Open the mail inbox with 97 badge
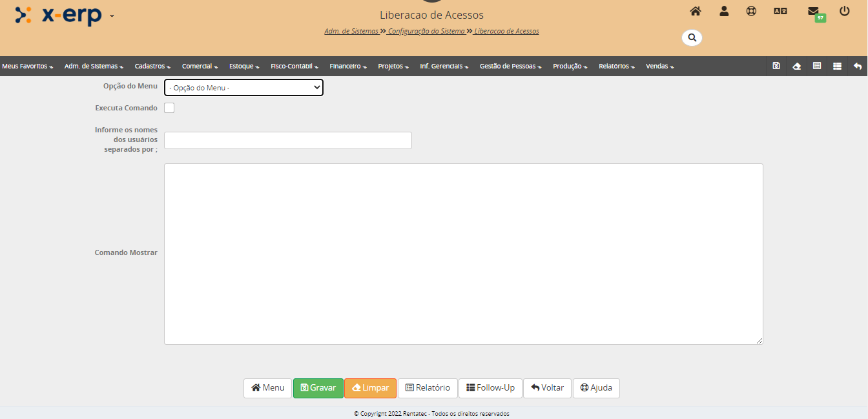The width and height of the screenshot is (868, 419). pos(814,12)
